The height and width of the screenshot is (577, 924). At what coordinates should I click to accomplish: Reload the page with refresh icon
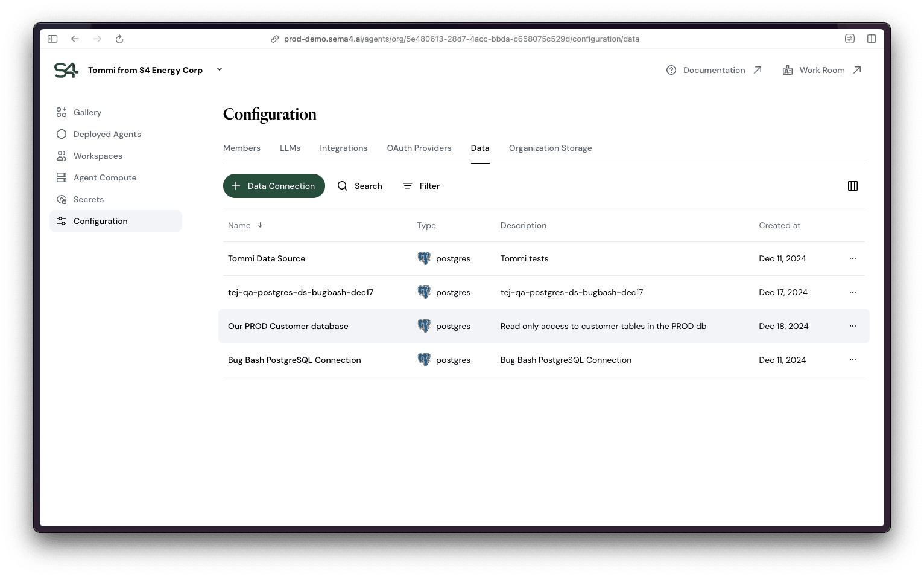(119, 39)
